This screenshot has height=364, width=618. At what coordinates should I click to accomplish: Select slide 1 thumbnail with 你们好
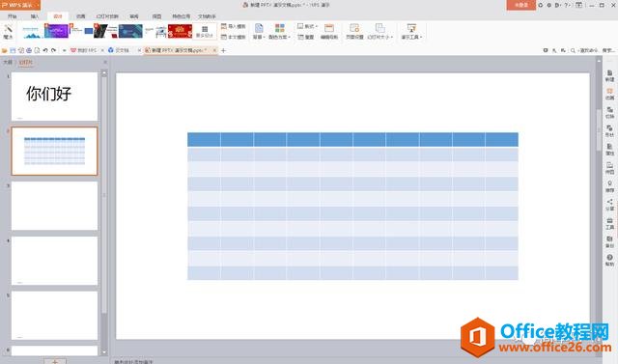[x=54, y=97]
